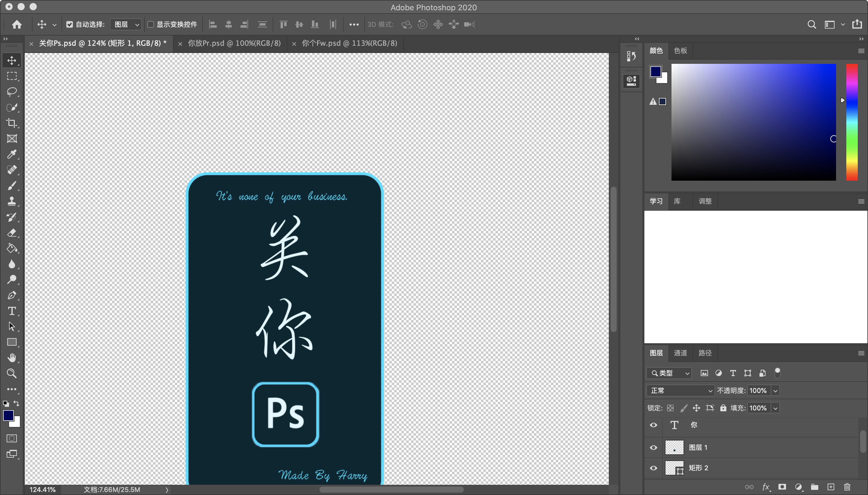Viewport: 868px width, 495px height.
Task: Select the Zoom tool
Action: pyautogui.click(x=12, y=374)
